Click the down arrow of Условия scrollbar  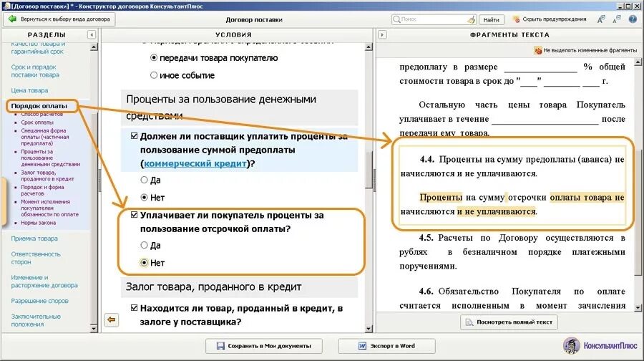coord(369,329)
